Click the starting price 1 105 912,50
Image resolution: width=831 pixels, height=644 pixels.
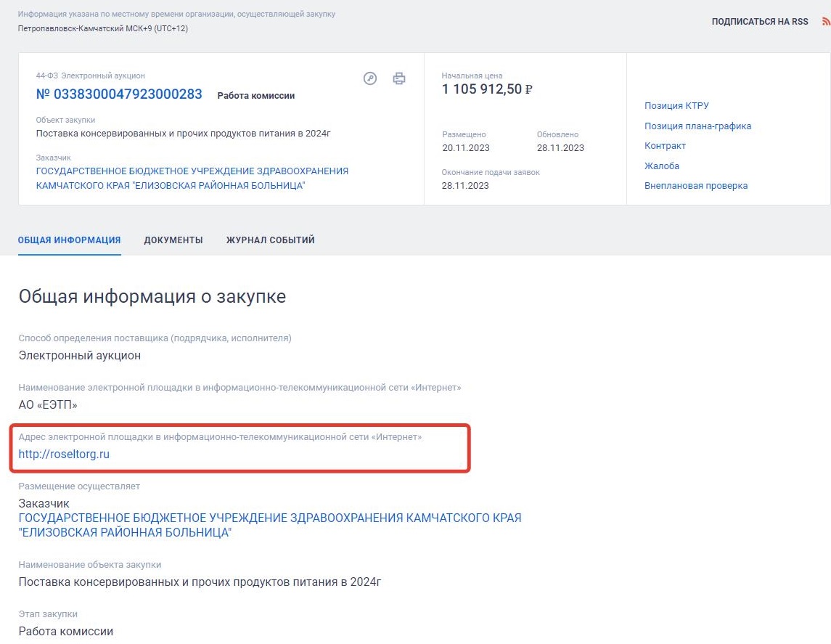(x=487, y=89)
